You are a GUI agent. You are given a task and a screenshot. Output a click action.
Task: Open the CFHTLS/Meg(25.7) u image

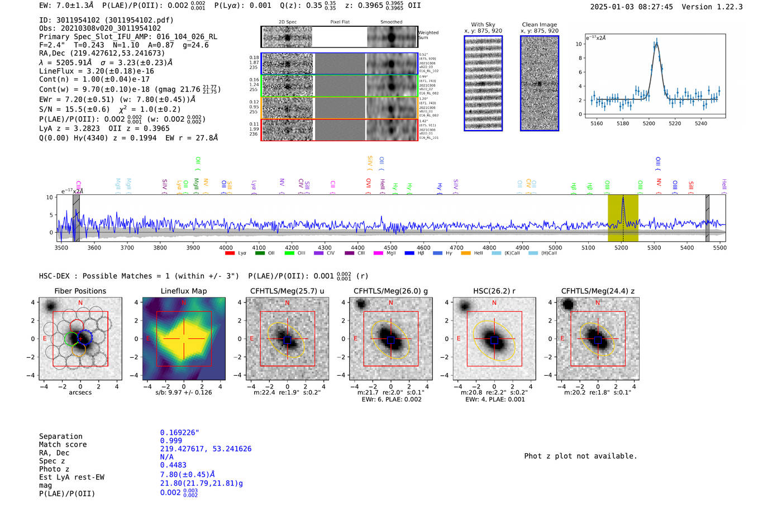point(288,339)
